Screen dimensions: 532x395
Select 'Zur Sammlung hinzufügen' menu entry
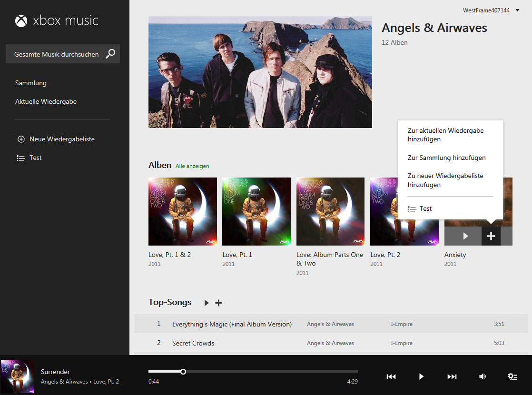point(446,158)
